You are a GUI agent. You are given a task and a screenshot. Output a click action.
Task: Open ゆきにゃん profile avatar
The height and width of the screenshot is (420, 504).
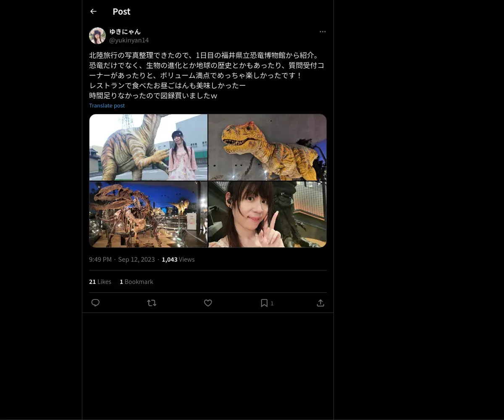click(97, 36)
